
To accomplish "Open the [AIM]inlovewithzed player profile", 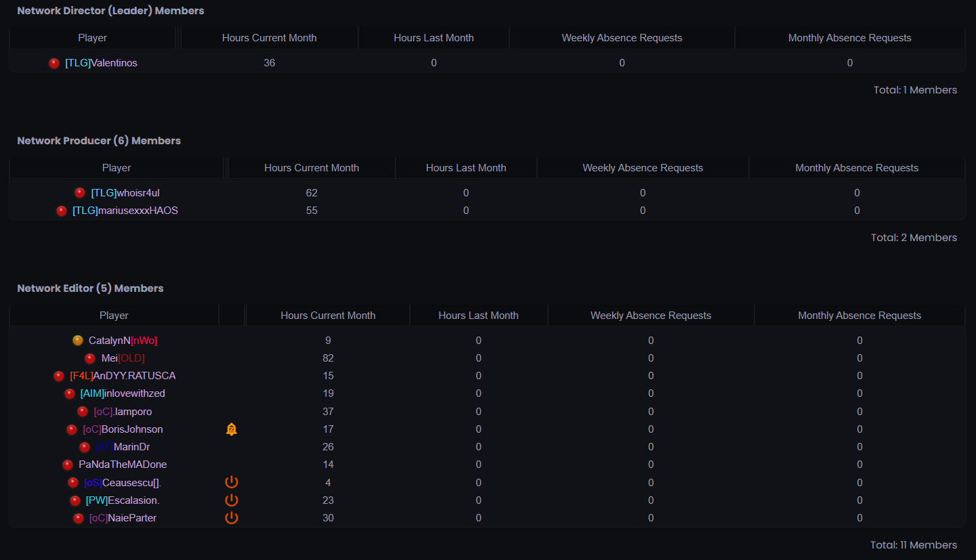I will (x=123, y=393).
